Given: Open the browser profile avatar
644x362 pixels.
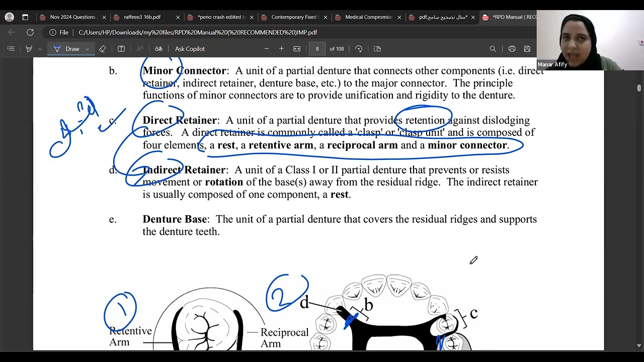Looking at the screenshot, I should click(x=9, y=17).
